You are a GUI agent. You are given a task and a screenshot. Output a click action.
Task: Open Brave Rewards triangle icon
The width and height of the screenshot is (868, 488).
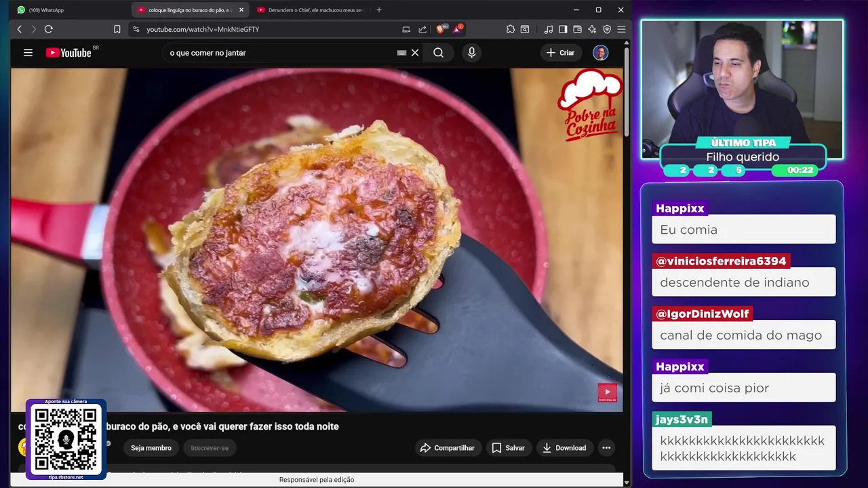pos(458,29)
